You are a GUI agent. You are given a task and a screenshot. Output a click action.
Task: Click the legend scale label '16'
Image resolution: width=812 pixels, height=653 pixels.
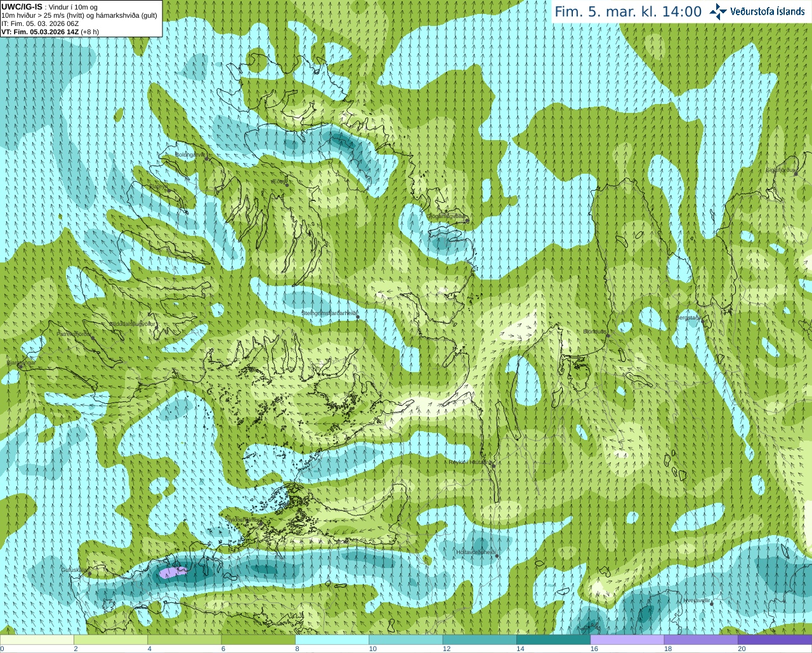coord(594,649)
